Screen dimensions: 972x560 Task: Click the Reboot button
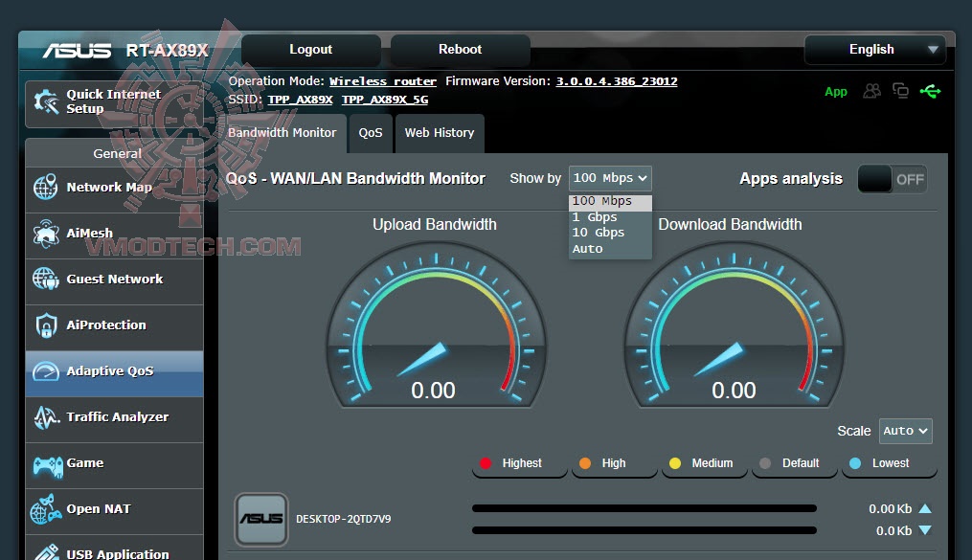pos(459,49)
